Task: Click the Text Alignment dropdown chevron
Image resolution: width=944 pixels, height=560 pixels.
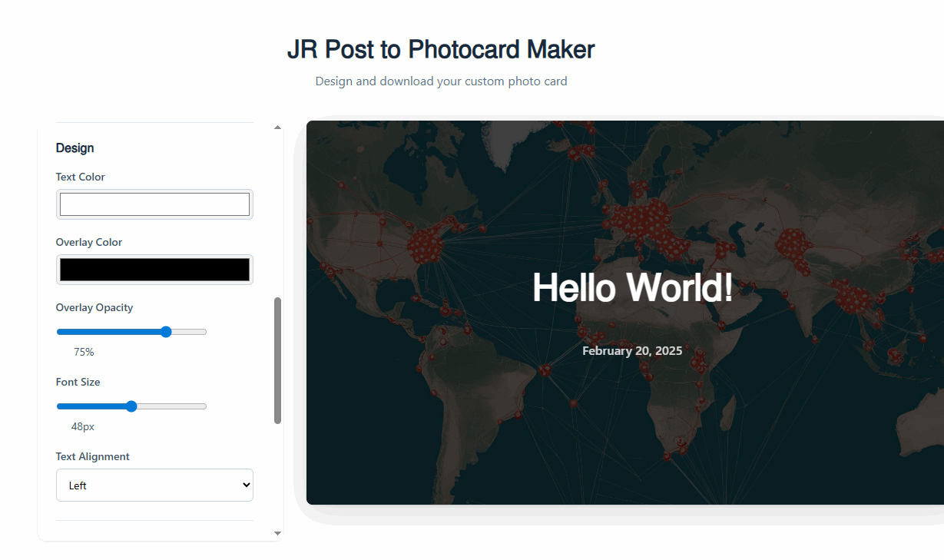Action: tap(244, 485)
